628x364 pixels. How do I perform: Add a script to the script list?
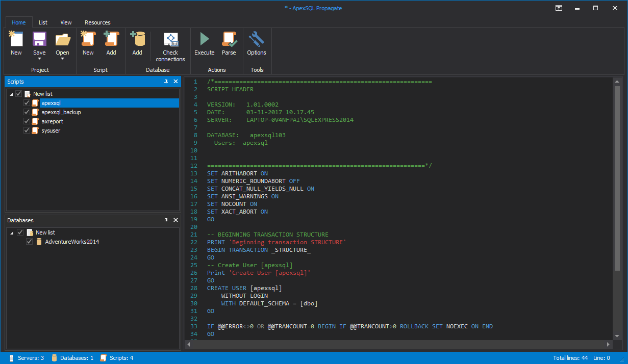point(111,43)
